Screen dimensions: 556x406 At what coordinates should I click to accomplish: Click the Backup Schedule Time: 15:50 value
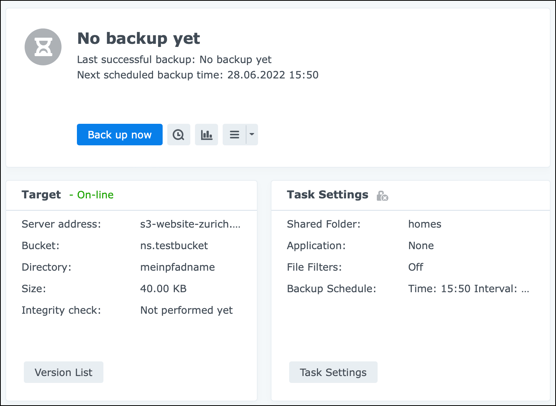tap(468, 289)
